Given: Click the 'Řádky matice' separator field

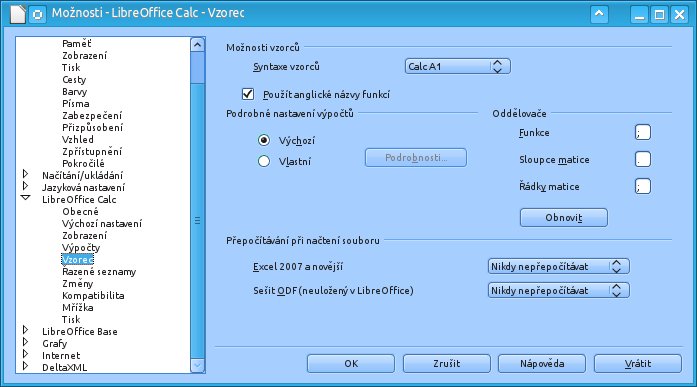Looking at the screenshot, I should [643, 187].
